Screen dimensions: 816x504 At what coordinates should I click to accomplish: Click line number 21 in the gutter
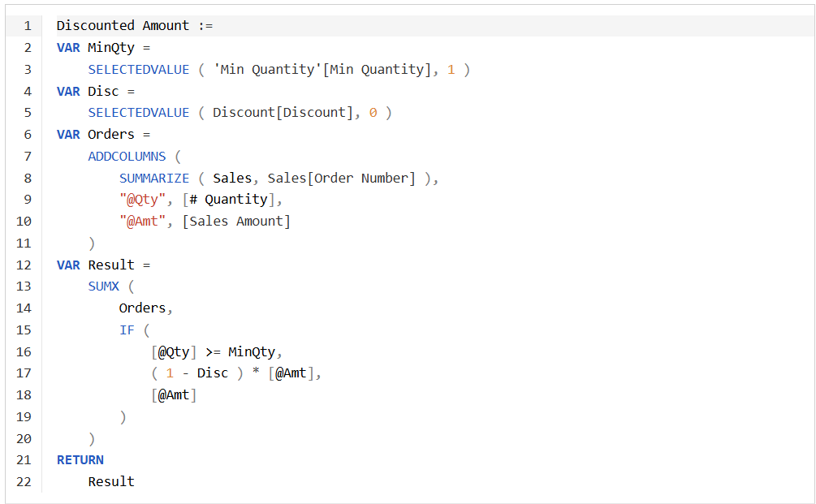coord(24,460)
